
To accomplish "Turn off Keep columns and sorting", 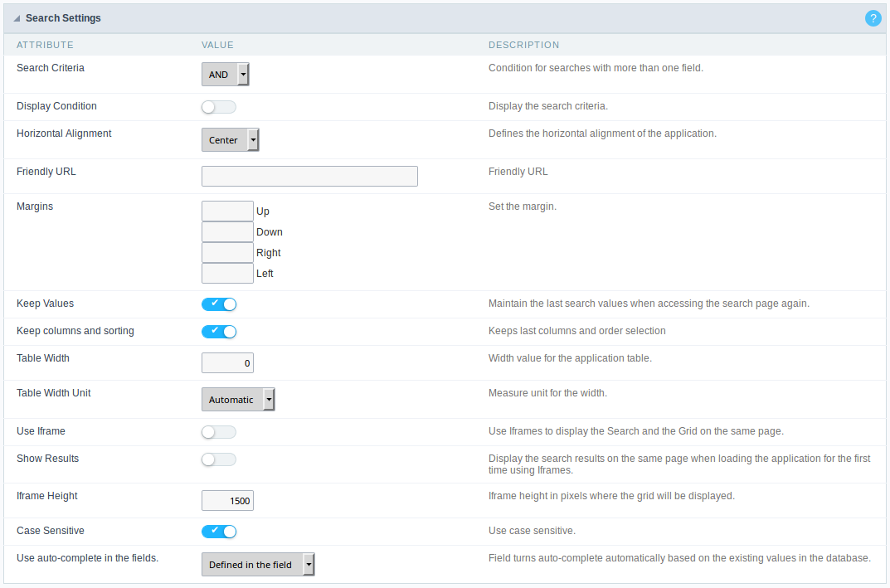I will point(218,331).
